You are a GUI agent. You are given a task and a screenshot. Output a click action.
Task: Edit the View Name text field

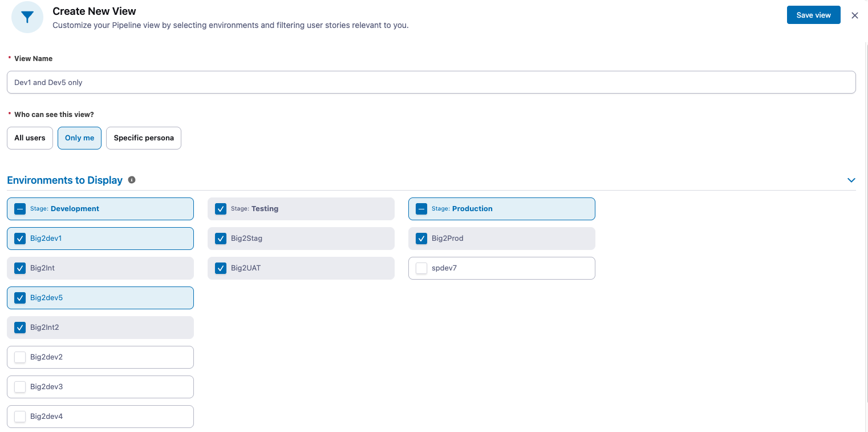point(431,82)
